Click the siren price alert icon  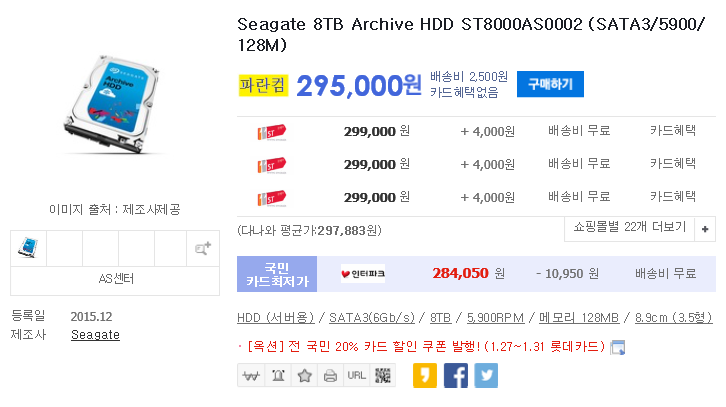tap(278, 376)
